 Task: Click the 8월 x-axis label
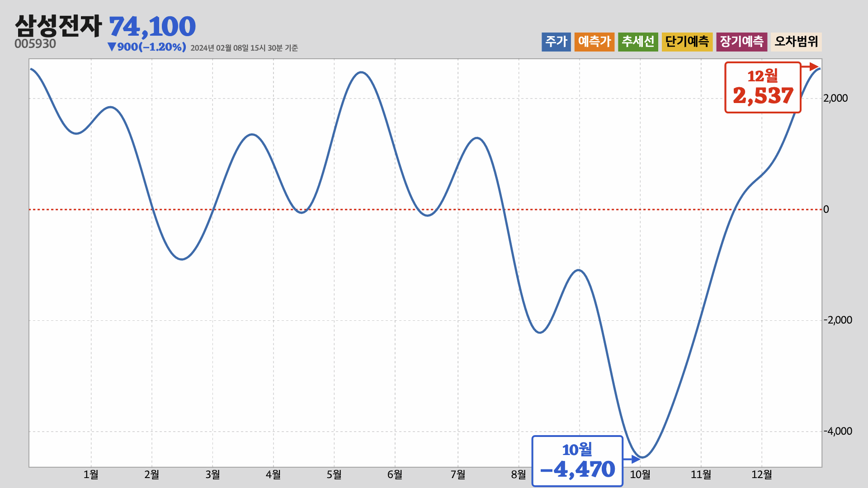[x=519, y=474]
